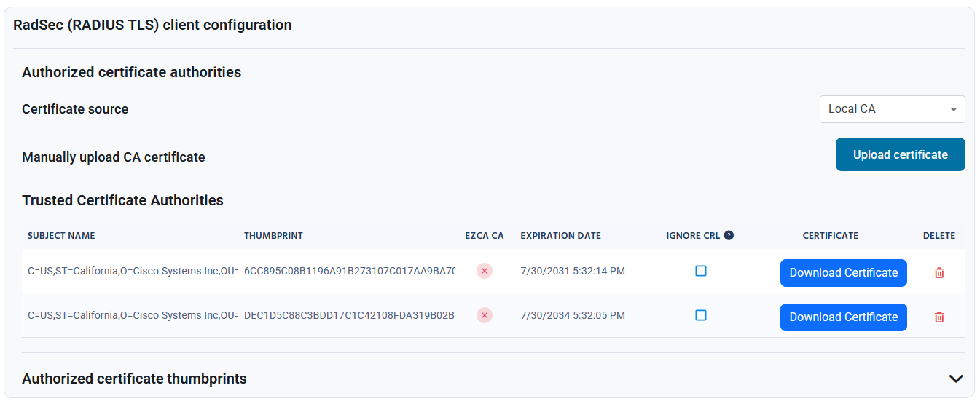The width and height of the screenshot is (980, 404).
Task: Click the Authorized certificate authorities heading
Action: point(131,72)
